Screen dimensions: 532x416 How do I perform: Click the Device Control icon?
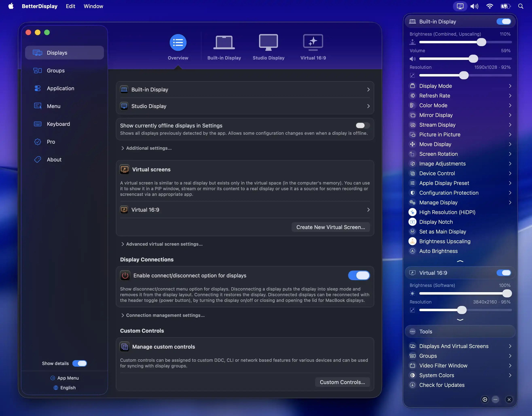coord(412,173)
